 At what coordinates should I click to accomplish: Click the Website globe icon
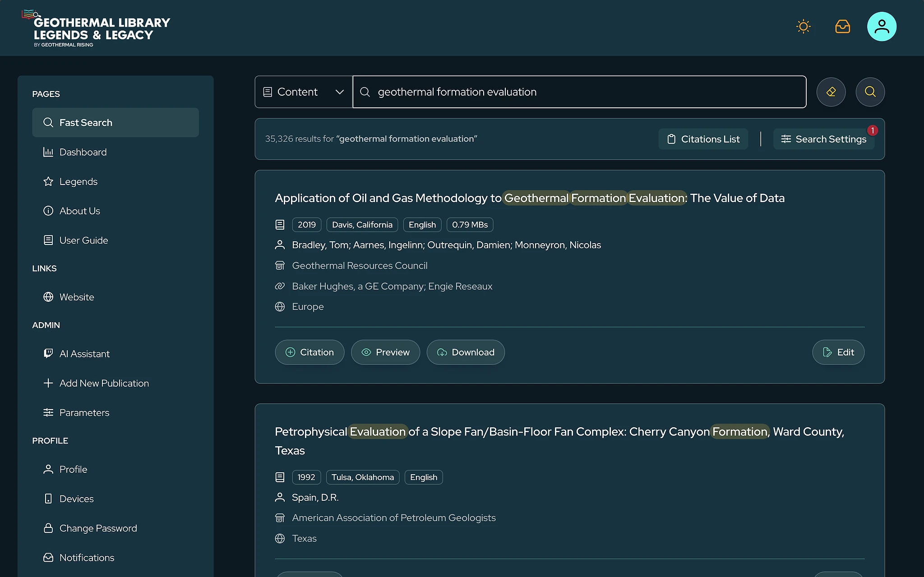tap(48, 297)
